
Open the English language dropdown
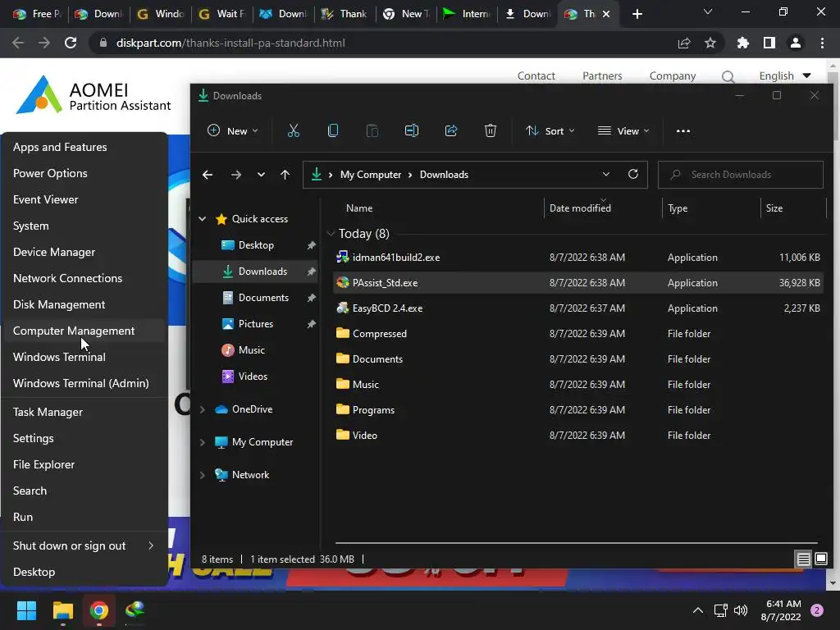(785, 76)
